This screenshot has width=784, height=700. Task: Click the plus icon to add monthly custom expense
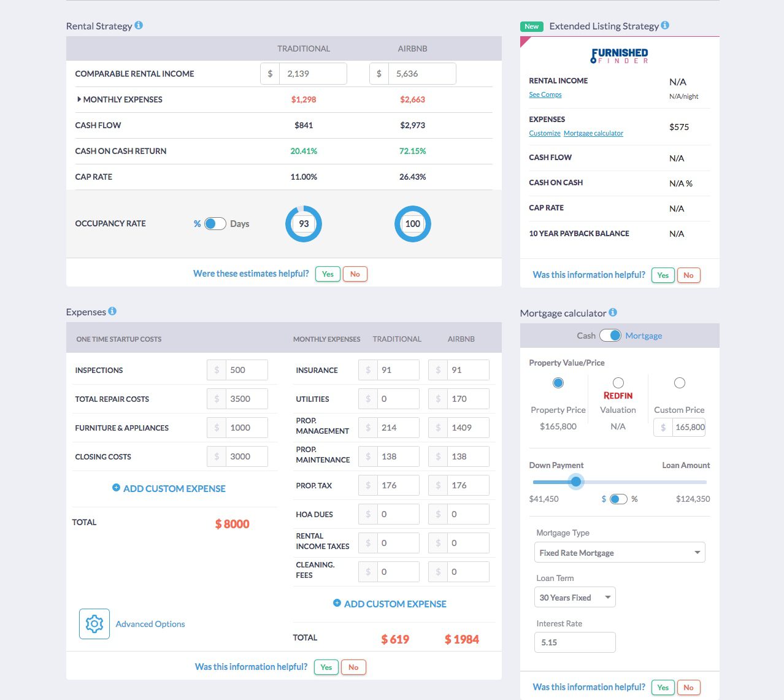tap(337, 603)
